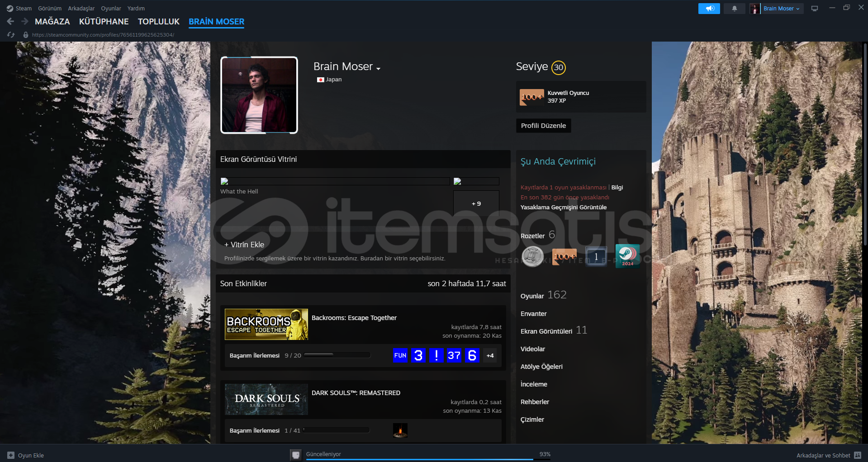Image resolution: width=868 pixels, height=462 pixels.
Task: Open the Friends and Chat icon
Action: 857,455
